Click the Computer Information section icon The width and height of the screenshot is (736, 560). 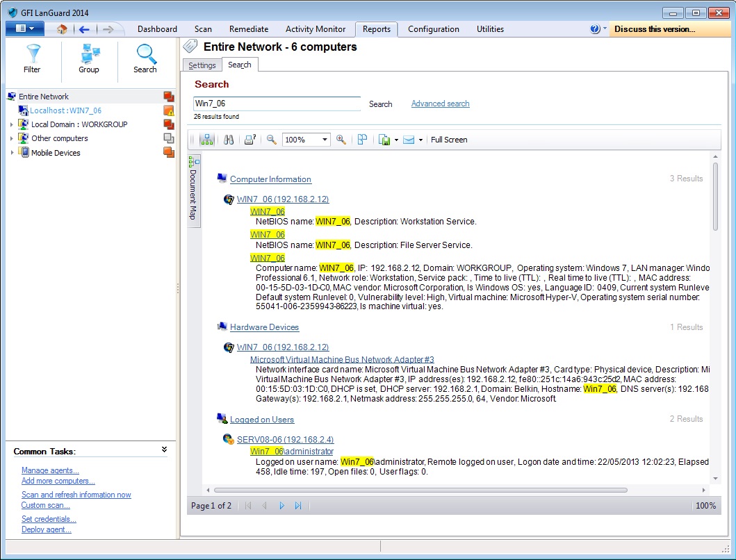tap(222, 179)
